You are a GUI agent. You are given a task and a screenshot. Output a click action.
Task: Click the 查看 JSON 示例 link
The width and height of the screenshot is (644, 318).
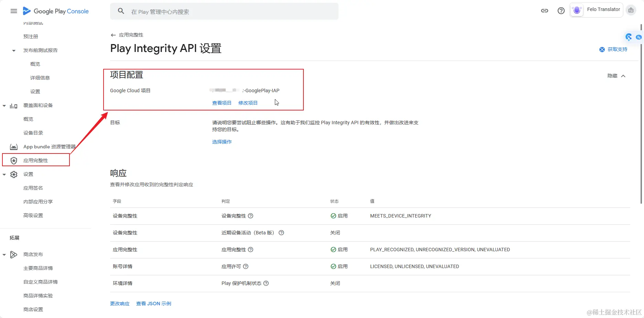153,304
